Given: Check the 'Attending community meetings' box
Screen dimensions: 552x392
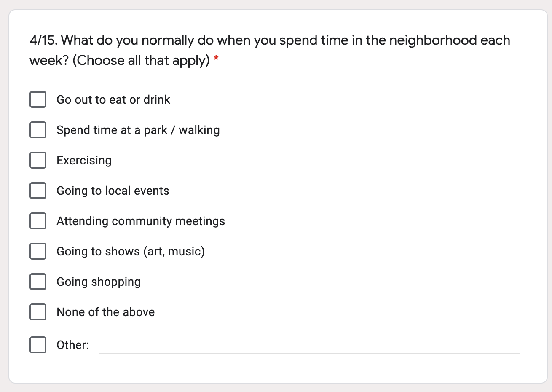Looking at the screenshot, I should (38, 221).
